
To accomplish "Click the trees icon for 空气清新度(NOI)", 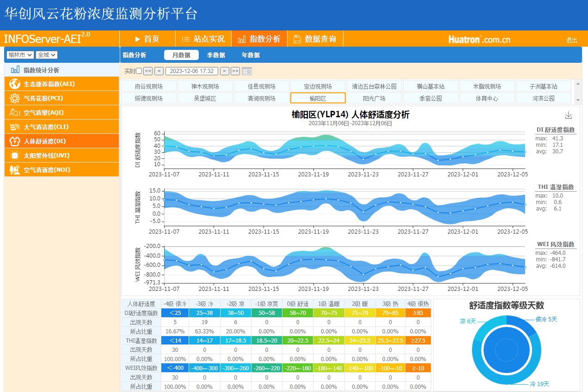I will (15, 170).
